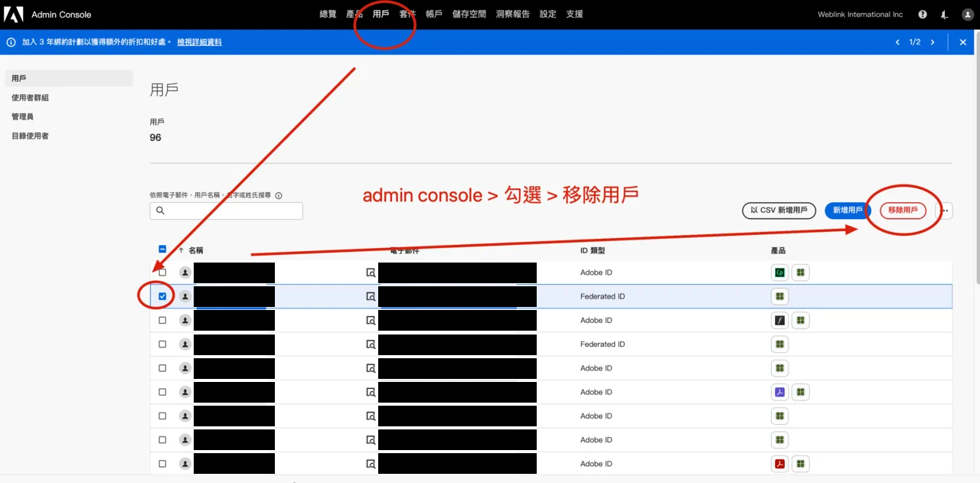This screenshot has width=980, height=483.
Task: Click the Captivate product icon
Action: 779,273
